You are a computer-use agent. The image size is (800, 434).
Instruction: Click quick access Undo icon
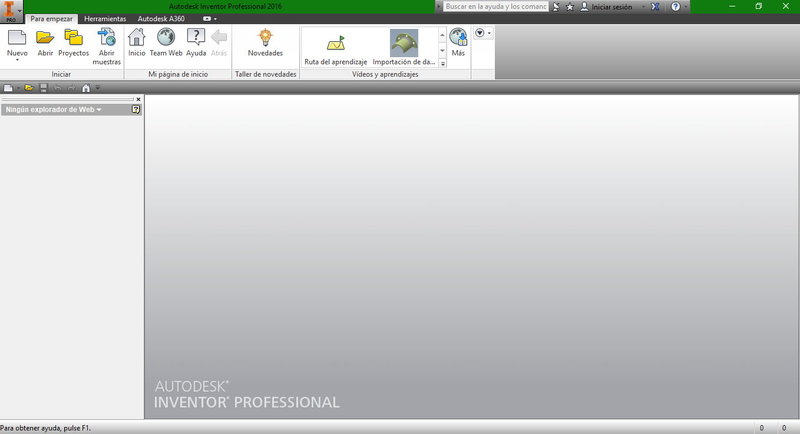58,88
